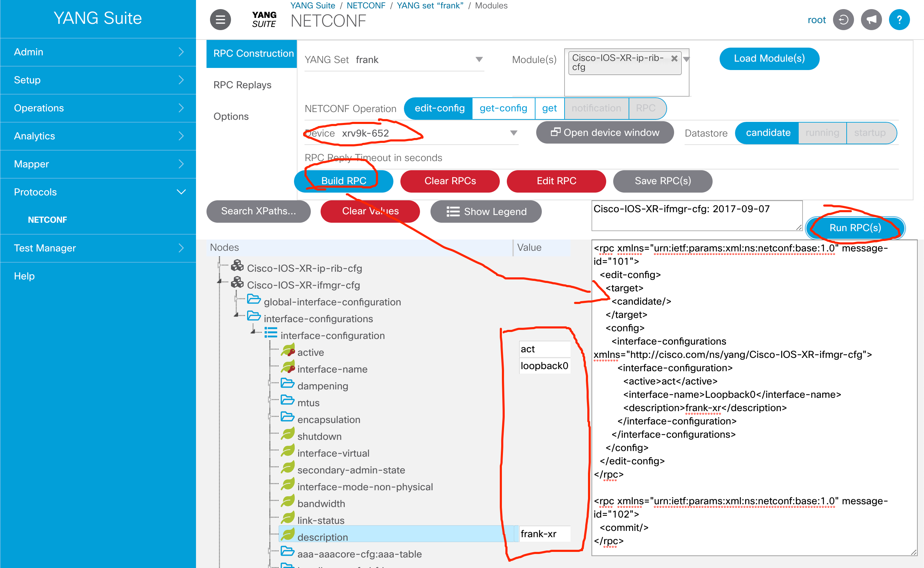
Task: Click the interface-virtual leaf icon
Action: pos(288,451)
